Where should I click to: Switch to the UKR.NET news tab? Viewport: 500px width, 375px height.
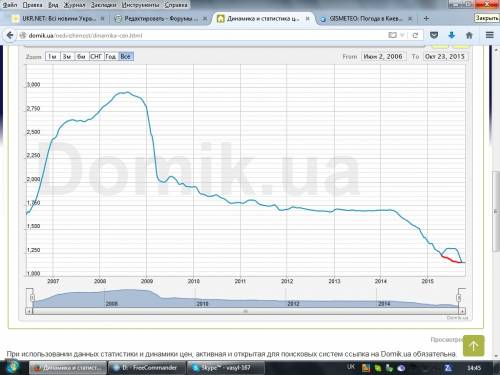(58, 19)
